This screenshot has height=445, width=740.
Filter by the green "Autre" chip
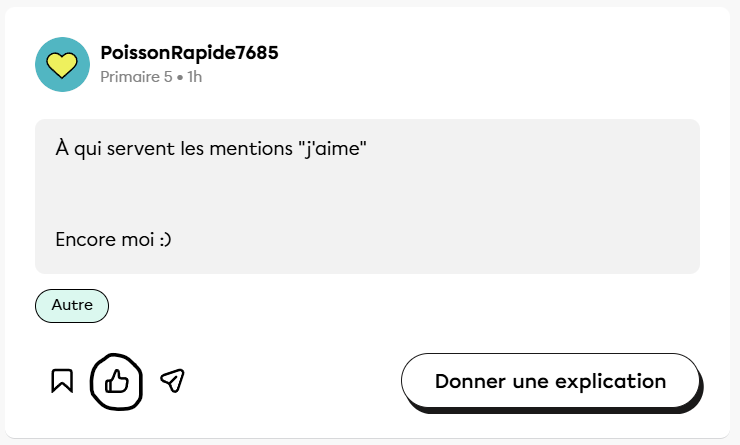[x=72, y=305]
